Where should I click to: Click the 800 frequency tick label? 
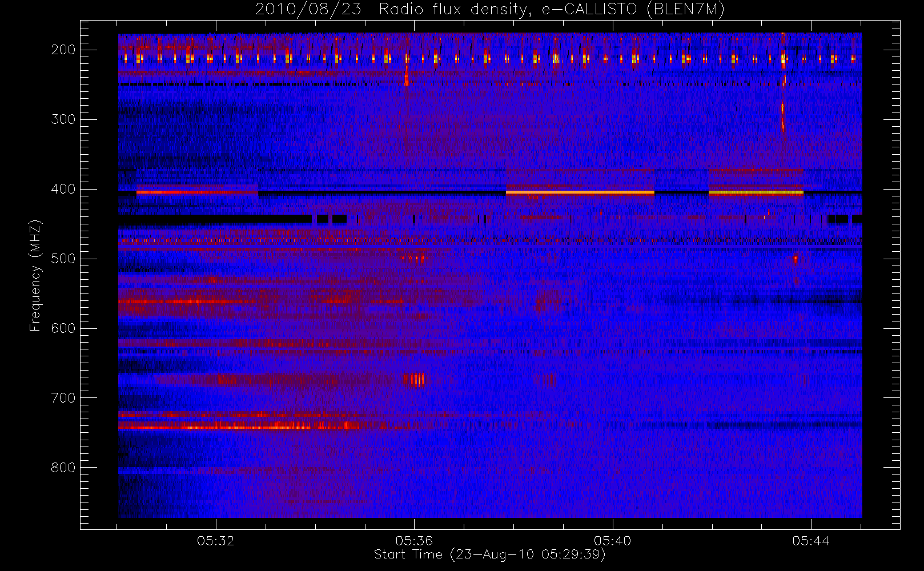(x=63, y=468)
